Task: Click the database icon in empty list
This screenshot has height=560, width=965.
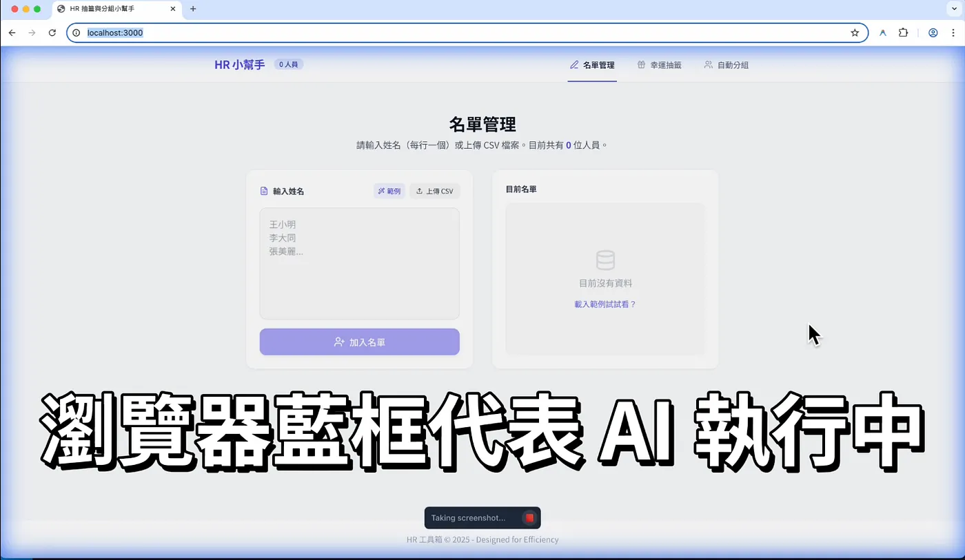Action: coord(605,260)
